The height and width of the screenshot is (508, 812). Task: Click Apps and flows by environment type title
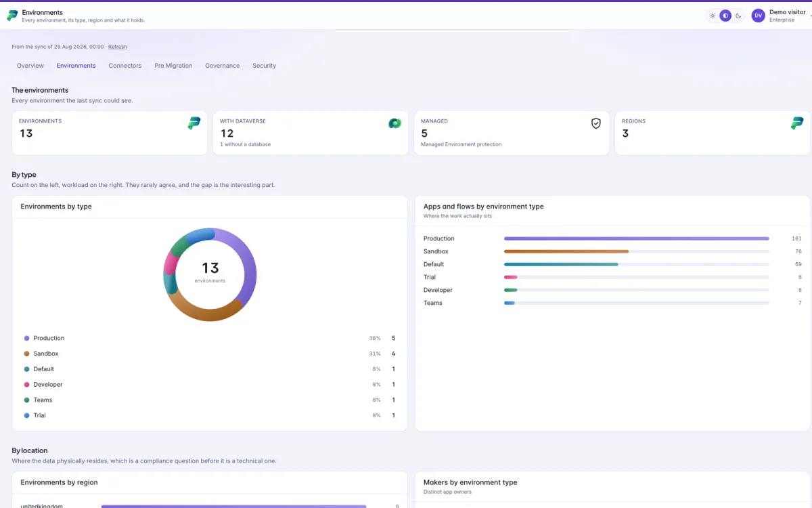click(483, 207)
